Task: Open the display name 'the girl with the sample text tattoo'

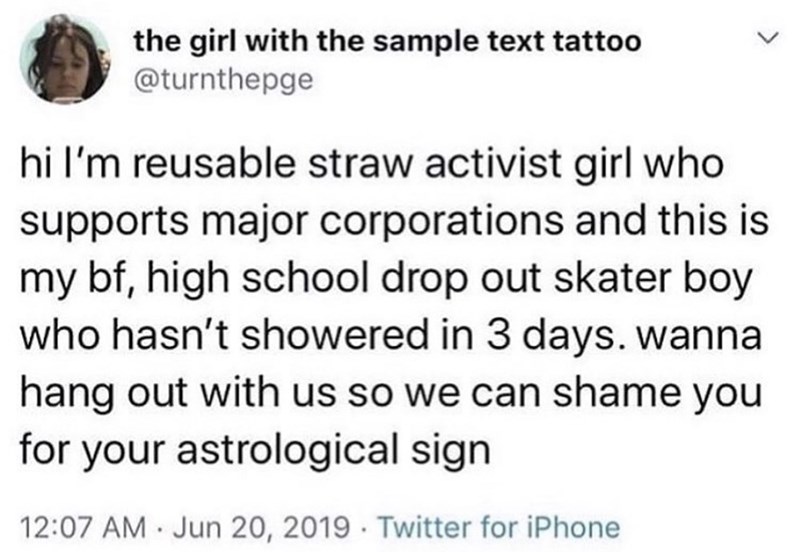Action: [x=386, y=43]
